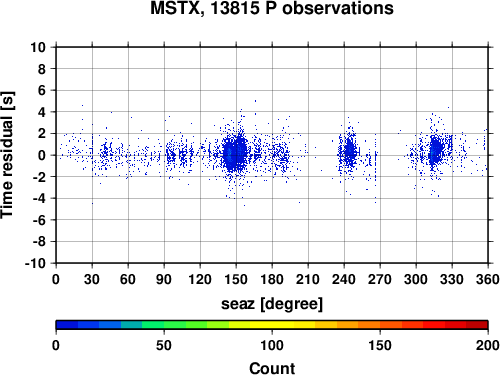Click the Time residual [s] axis label

coord(7,155)
